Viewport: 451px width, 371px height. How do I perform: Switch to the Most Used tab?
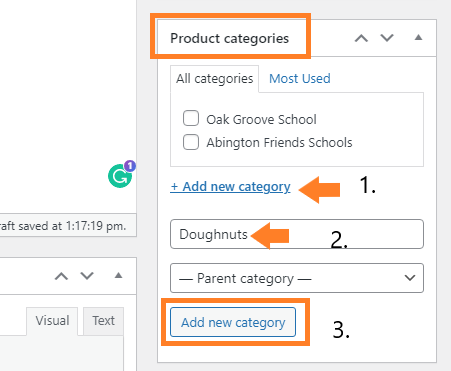pyautogui.click(x=300, y=79)
